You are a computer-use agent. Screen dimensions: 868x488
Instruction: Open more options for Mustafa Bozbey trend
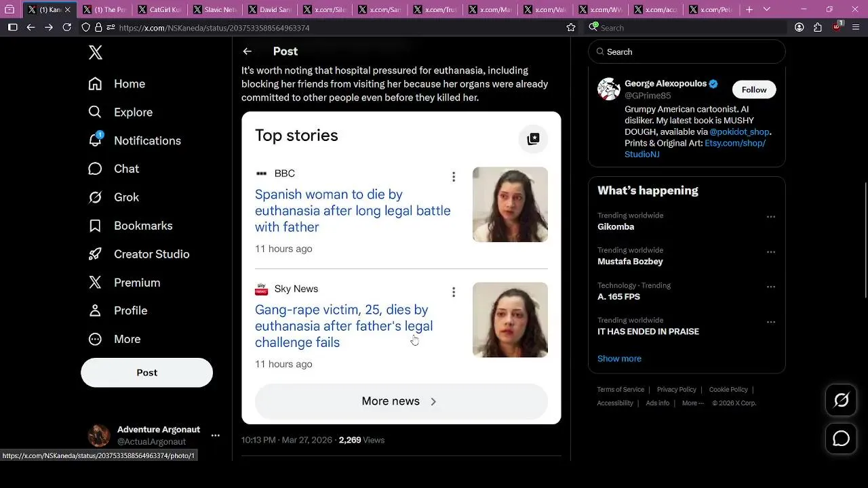[x=771, y=252]
